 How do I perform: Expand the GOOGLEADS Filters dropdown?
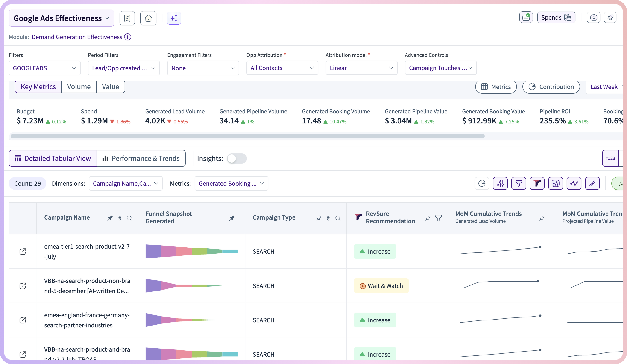point(44,68)
